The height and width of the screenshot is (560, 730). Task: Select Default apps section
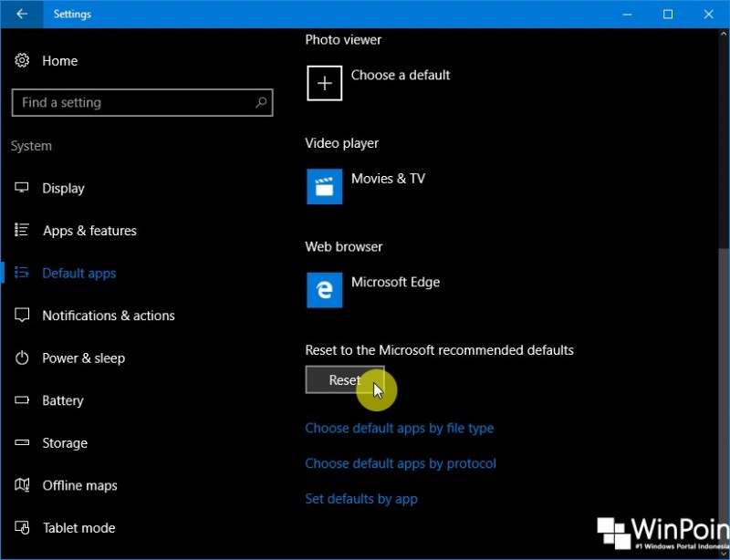(x=79, y=274)
